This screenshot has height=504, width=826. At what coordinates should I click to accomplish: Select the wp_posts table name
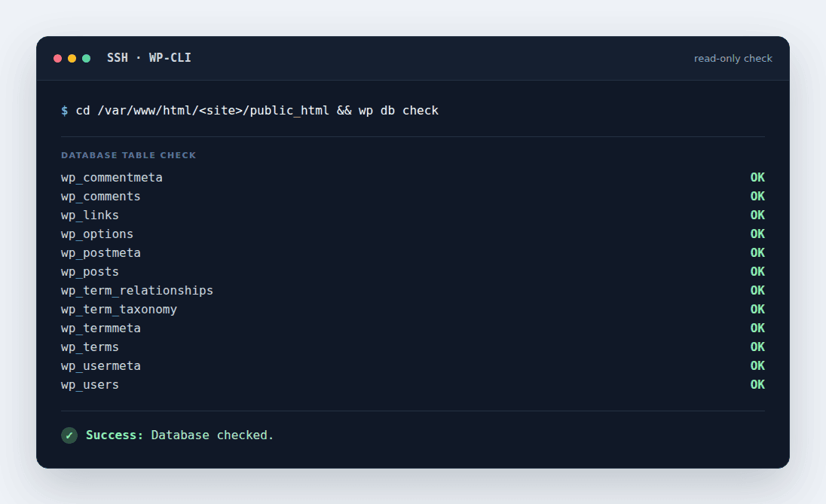click(90, 272)
